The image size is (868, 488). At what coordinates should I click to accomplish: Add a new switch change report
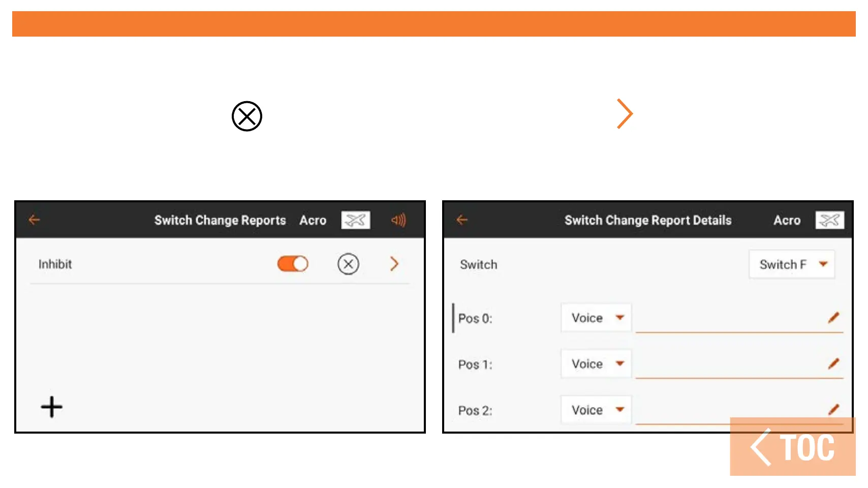(51, 407)
